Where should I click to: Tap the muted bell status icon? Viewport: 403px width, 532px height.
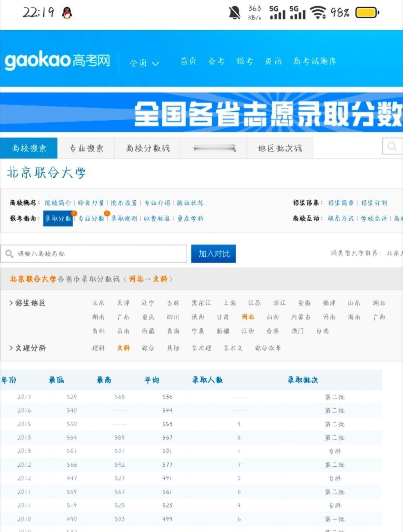[235, 13]
